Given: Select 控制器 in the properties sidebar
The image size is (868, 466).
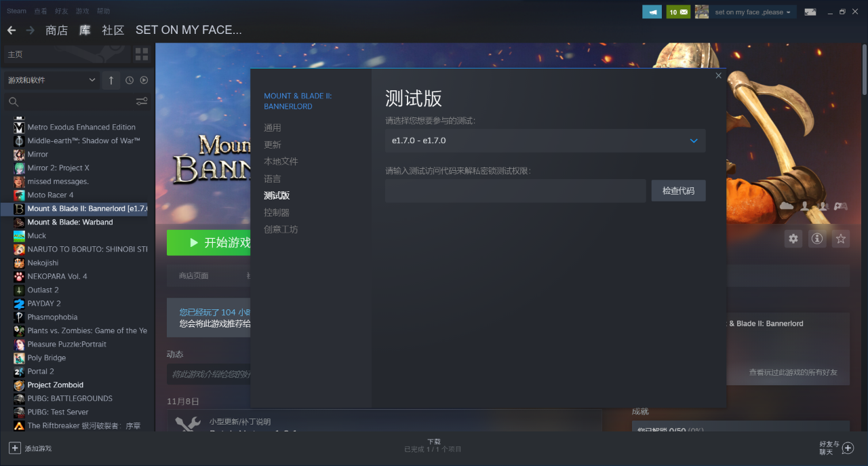Looking at the screenshot, I should pos(277,212).
